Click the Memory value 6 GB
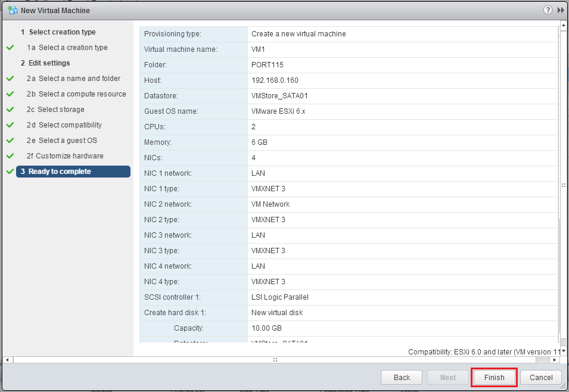569x392 pixels. 259,142
